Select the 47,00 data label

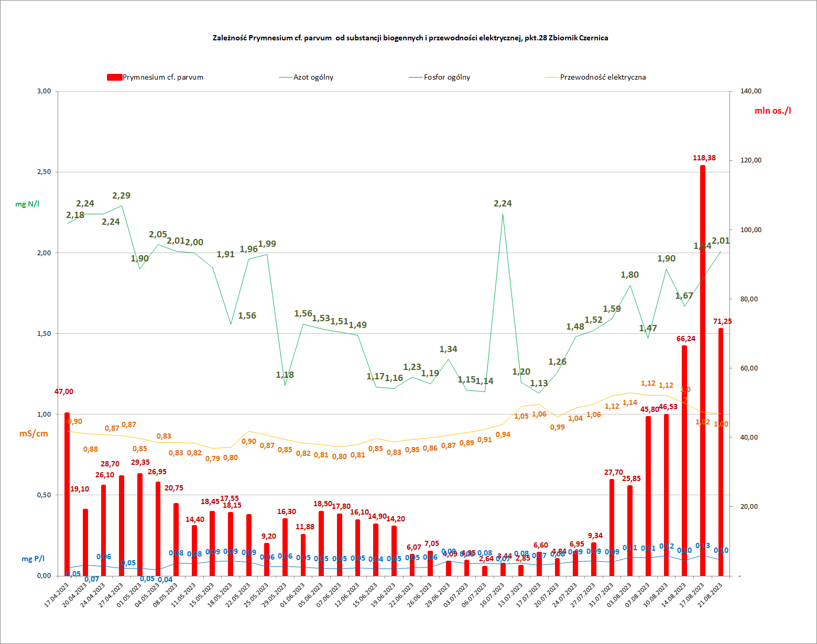pos(64,391)
